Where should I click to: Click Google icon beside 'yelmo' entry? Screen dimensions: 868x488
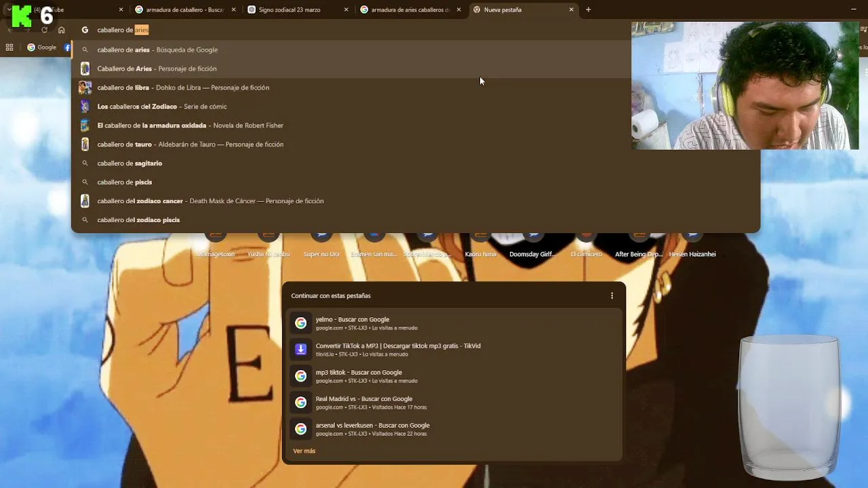coord(300,323)
